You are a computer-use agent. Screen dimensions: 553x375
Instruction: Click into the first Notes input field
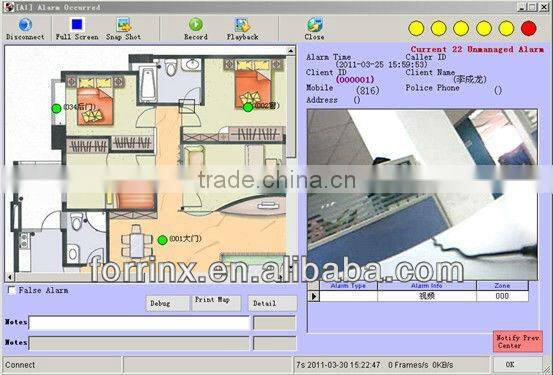139,323
